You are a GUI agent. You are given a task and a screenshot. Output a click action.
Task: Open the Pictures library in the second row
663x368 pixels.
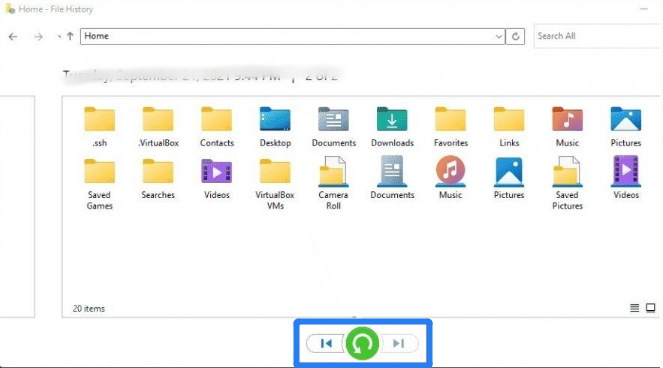point(509,178)
